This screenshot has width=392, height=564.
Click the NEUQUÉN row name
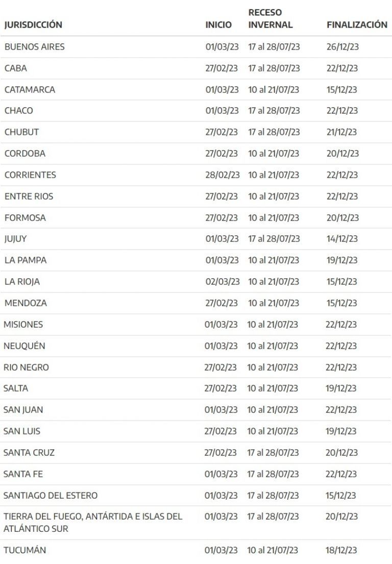[24, 346]
